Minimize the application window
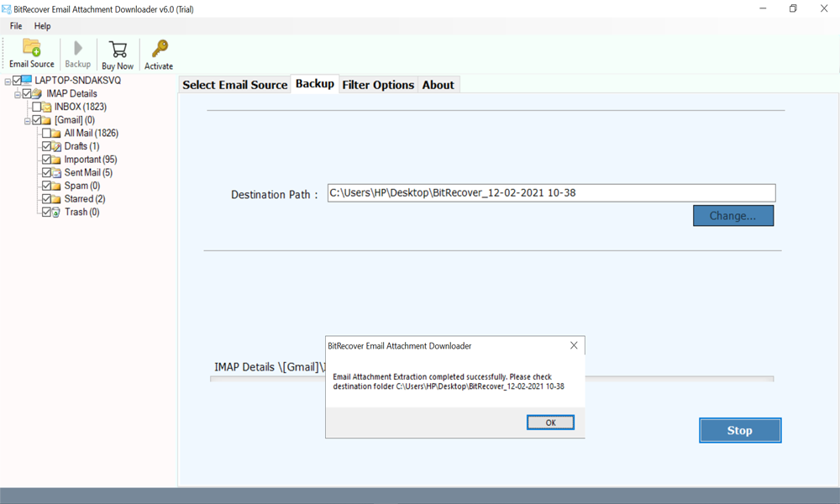Image resolution: width=840 pixels, height=504 pixels. click(x=763, y=8)
